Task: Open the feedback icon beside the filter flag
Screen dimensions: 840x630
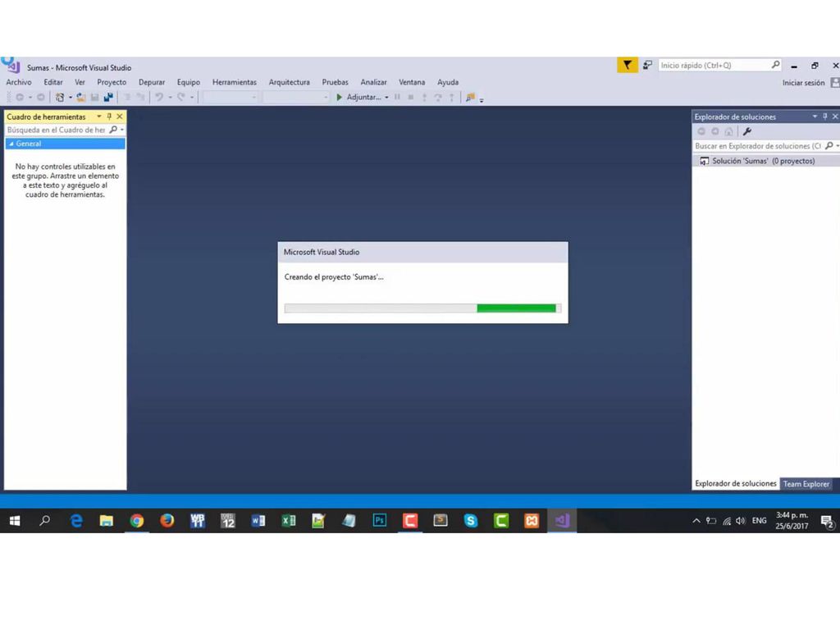Action: point(648,66)
